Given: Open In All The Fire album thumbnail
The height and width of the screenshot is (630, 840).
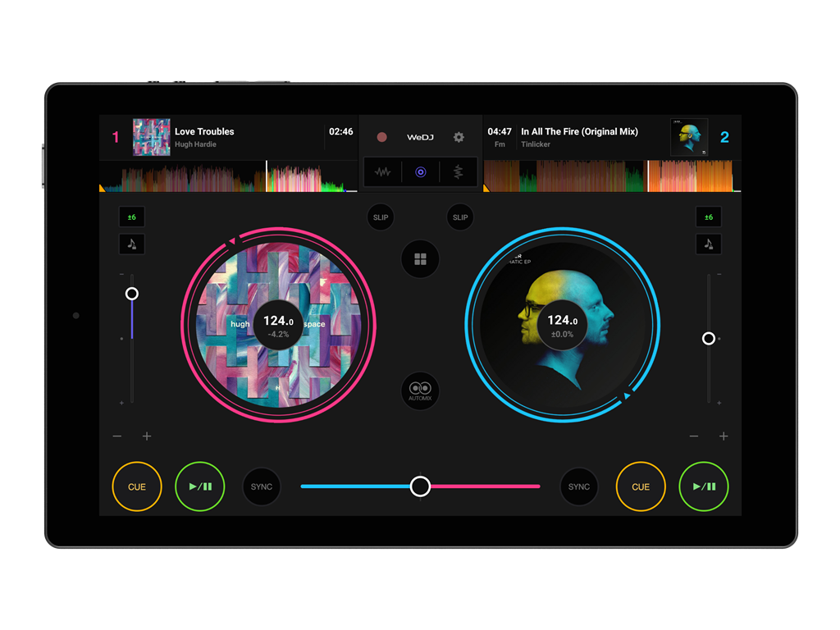Looking at the screenshot, I should point(689,137).
